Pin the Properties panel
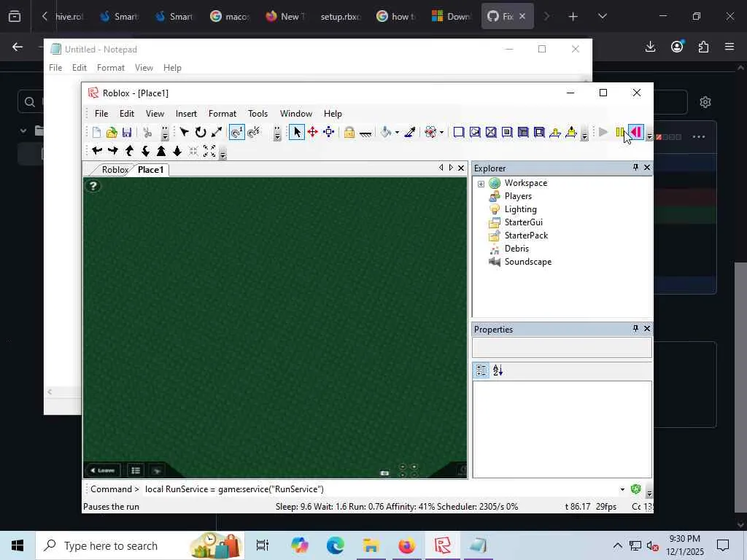 635,328
